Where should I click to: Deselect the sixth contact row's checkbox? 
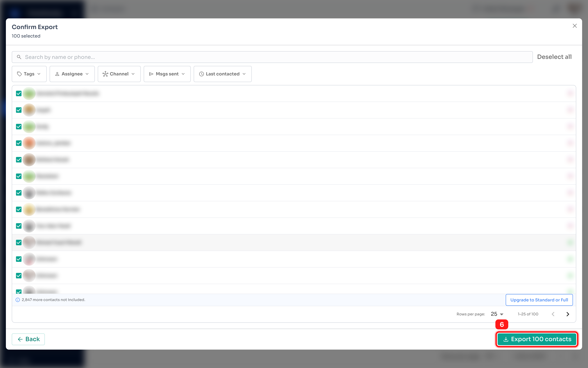click(x=19, y=176)
